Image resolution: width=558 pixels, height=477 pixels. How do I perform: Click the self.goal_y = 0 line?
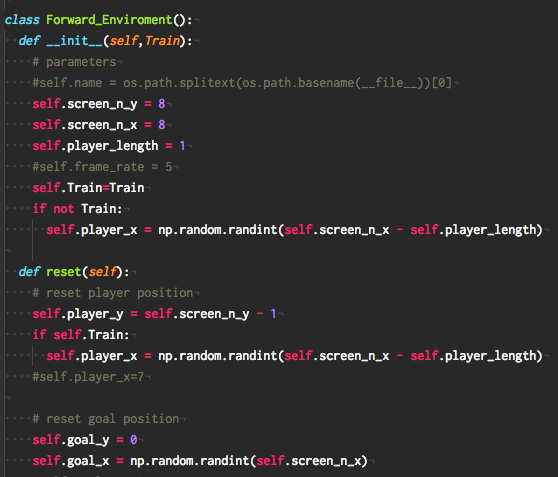coord(85,440)
